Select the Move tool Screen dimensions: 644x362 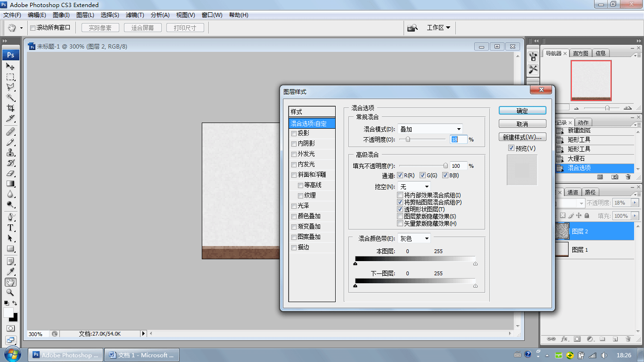tap(10, 66)
